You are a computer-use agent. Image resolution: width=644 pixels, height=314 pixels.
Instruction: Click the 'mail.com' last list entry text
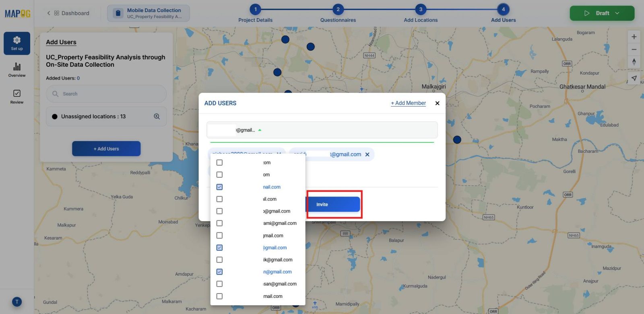273,296
